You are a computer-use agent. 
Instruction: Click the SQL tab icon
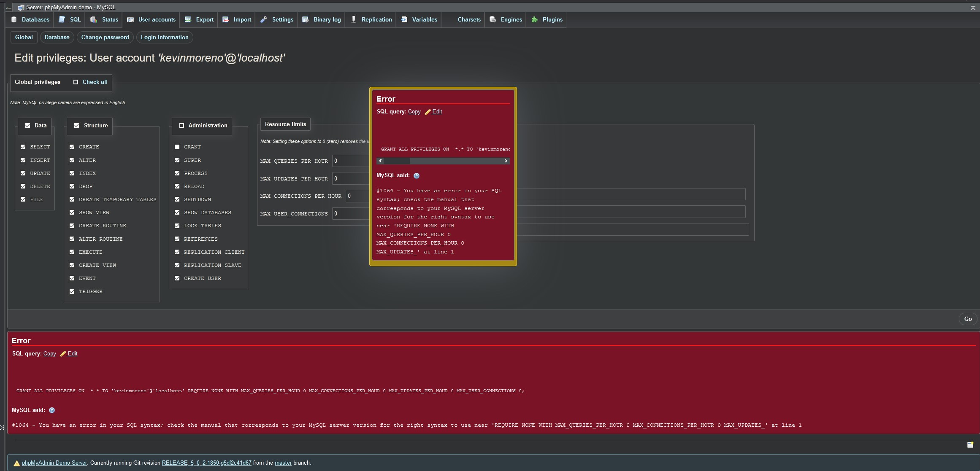click(62, 19)
